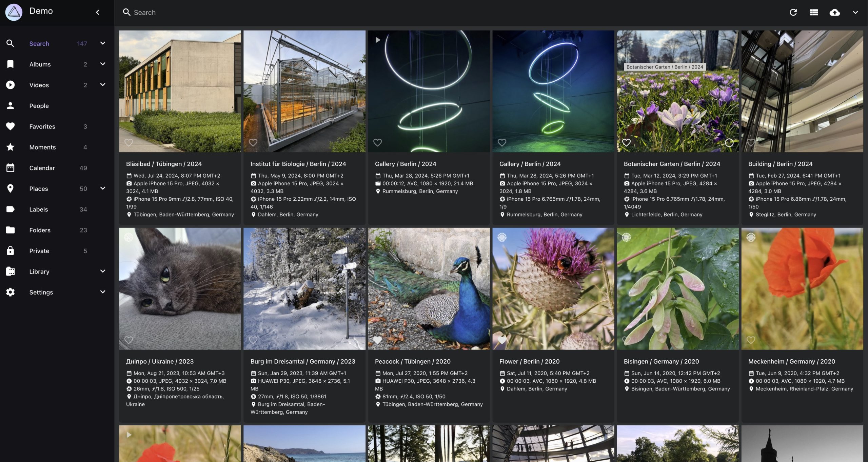
Task: Open Private section via the lock icon
Action: tap(11, 251)
